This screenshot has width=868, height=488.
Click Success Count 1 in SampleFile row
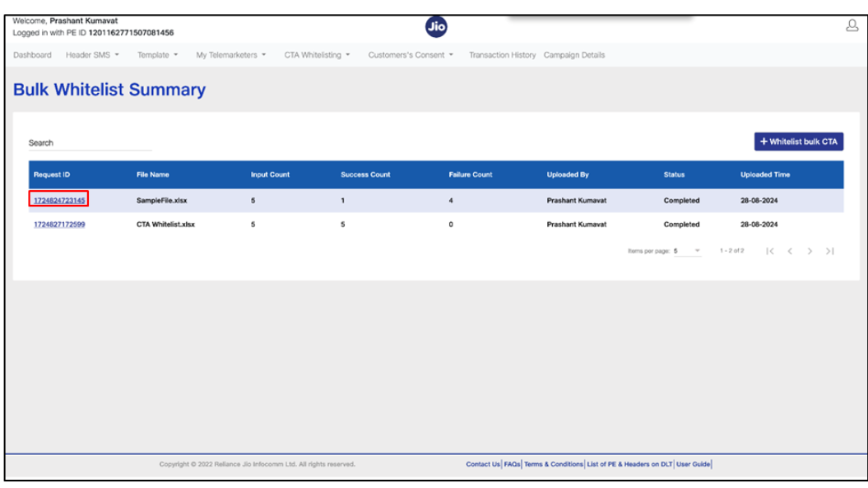pyautogui.click(x=342, y=201)
